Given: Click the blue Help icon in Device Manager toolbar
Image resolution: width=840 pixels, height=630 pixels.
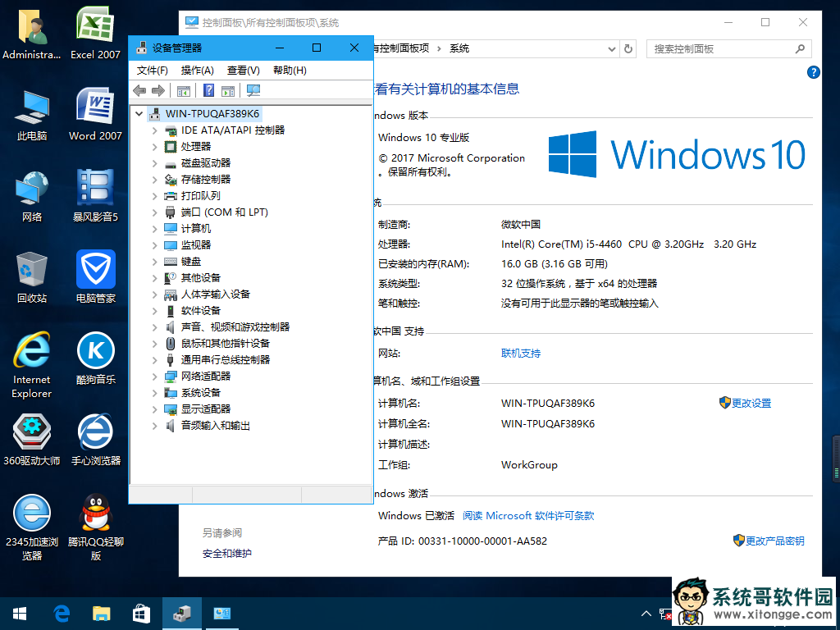Looking at the screenshot, I should (x=209, y=90).
